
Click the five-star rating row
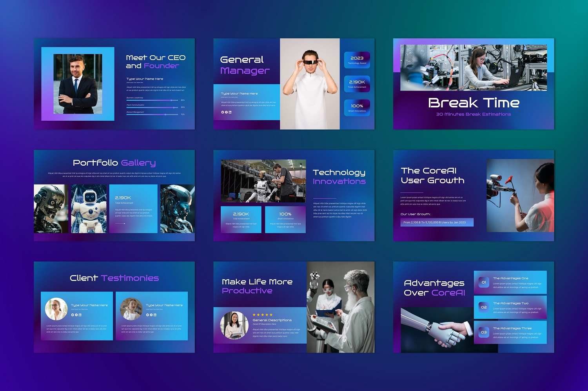(x=263, y=315)
